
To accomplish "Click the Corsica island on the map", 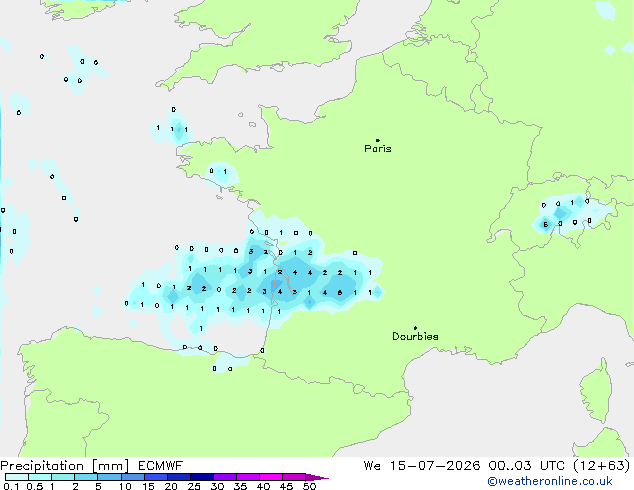I will 597,394.
